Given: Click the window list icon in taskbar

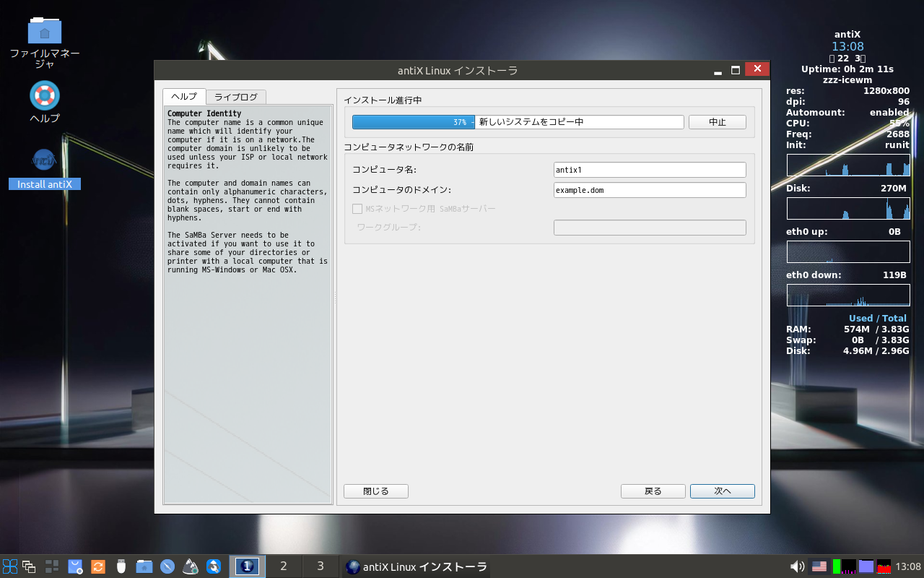Looking at the screenshot, I should pos(29,566).
